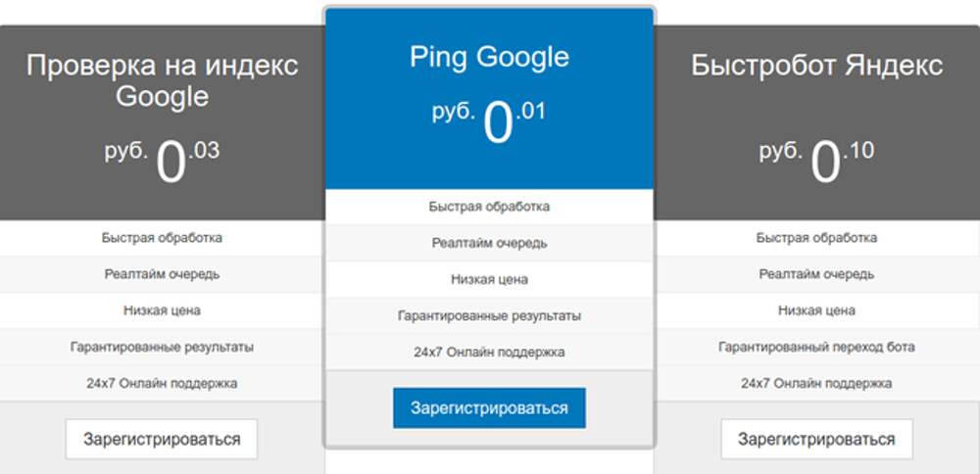Screen dimensions: 980x474
Task: Select Гарантированные результаты in Ping Google plan
Action: point(489,315)
